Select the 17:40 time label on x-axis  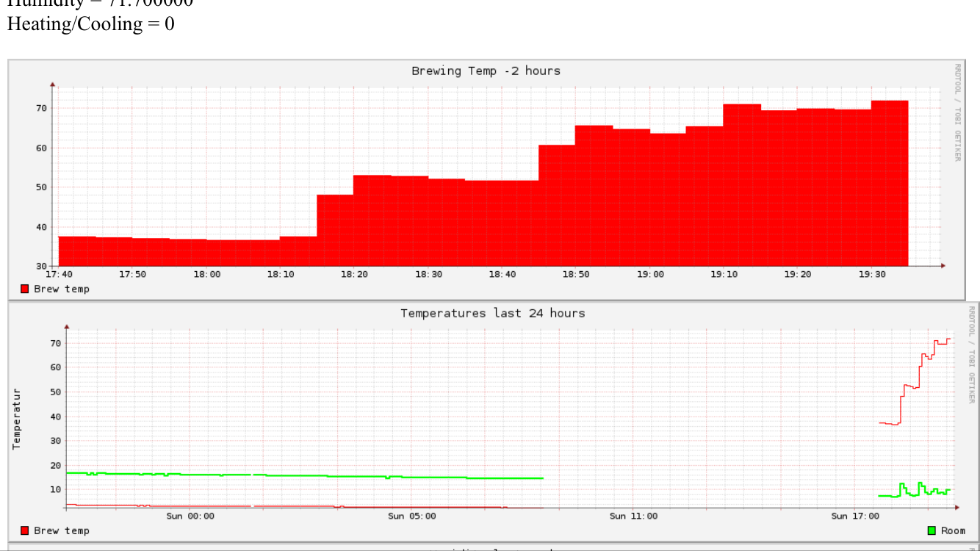point(58,274)
